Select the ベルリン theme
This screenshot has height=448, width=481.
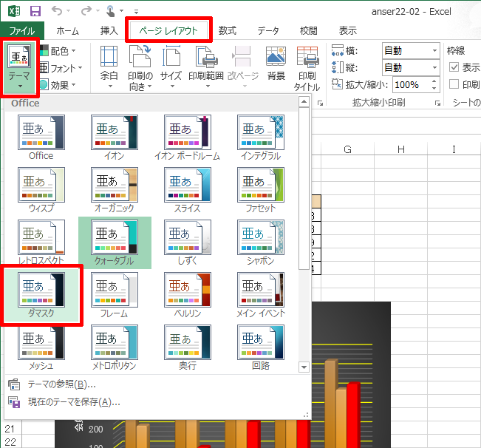pos(188,295)
